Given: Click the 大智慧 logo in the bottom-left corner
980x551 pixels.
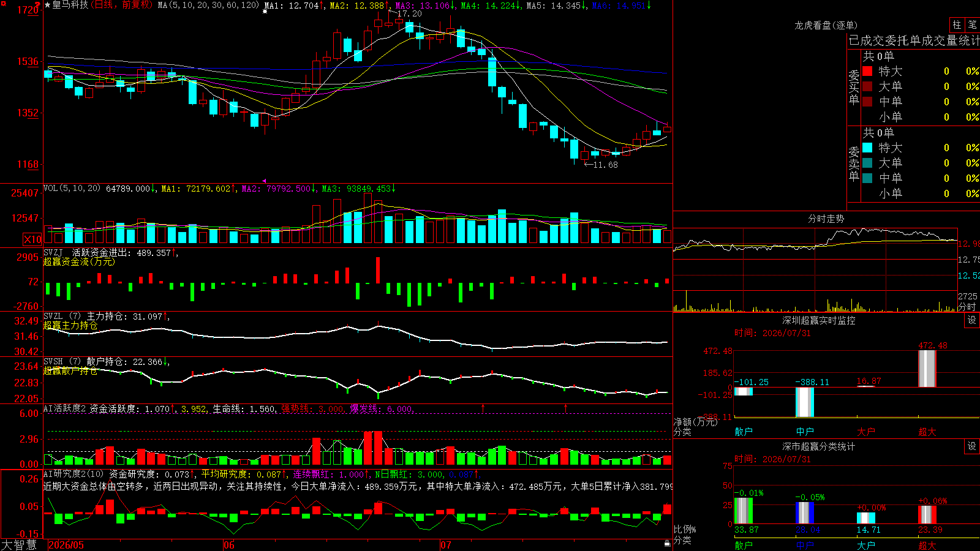Looking at the screenshot, I should (20, 545).
